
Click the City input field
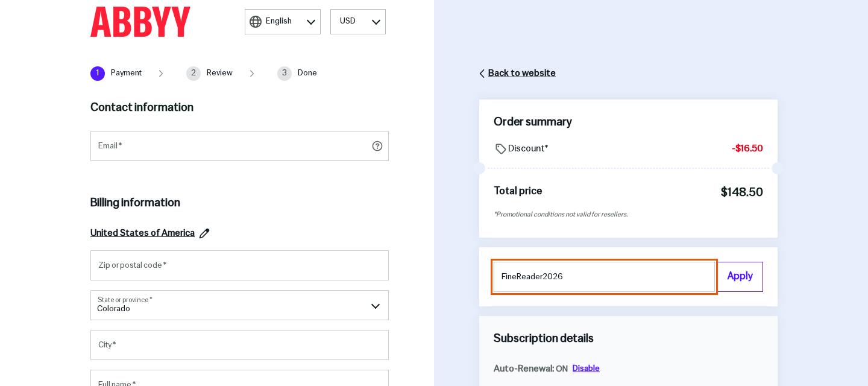click(239, 345)
